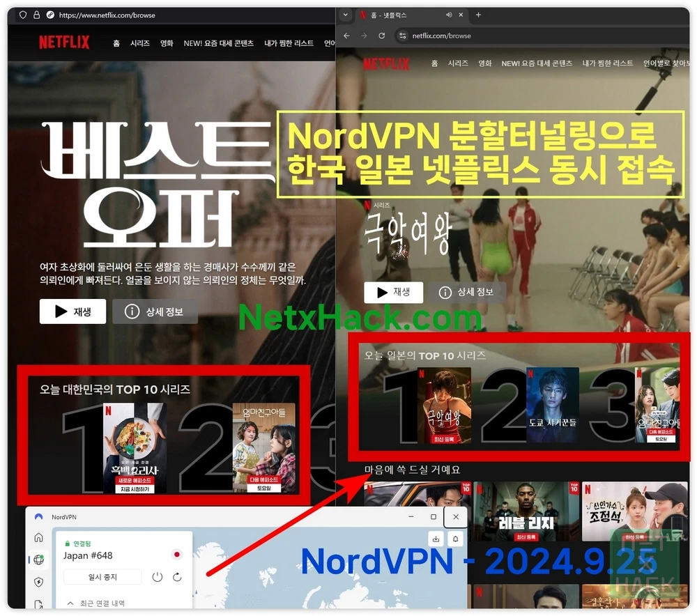The height and width of the screenshot is (616, 697).
Task: Open the Chrome tab search dropdown arrow
Action: tap(345, 15)
